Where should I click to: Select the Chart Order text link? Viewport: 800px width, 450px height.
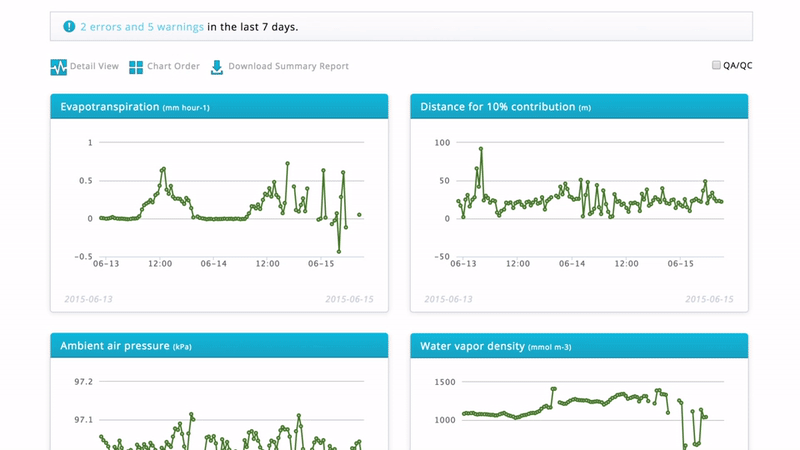click(x=173, y=67)
